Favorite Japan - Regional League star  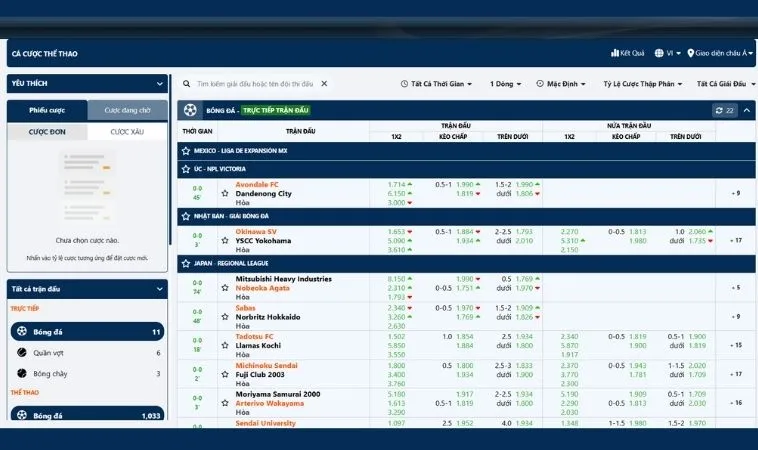click(186, 263)
